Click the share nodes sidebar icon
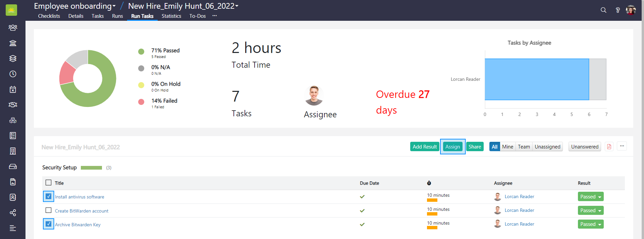Image resolution: width=644 pixels, height=239 pixels. [x=13, y=213]
